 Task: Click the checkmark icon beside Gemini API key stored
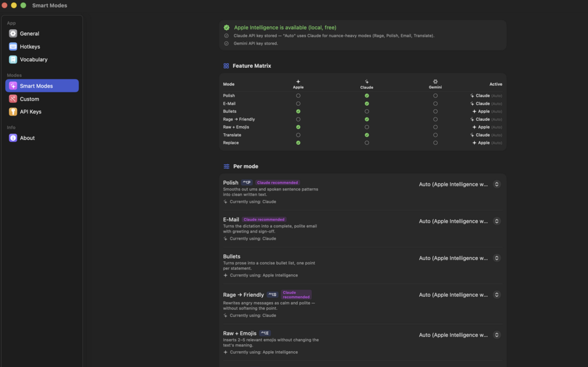coord(226,43)
